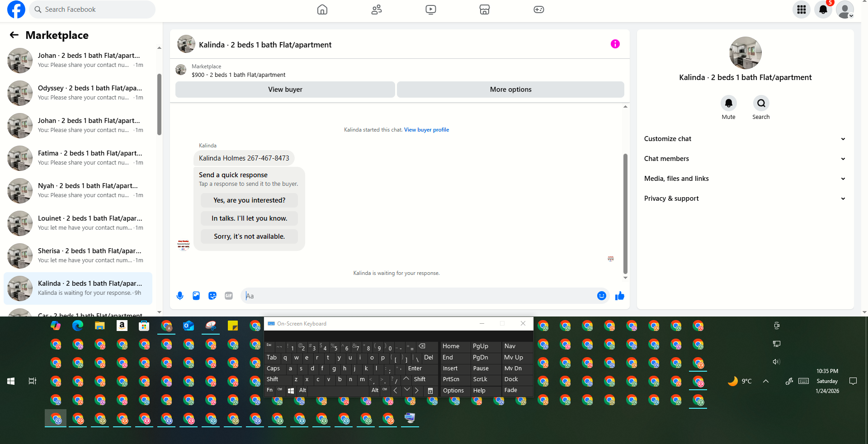This screenshot has height=444, width=868.
Task: Click Kalinda listing thumbnail in right panel
Action: (745, 53)
